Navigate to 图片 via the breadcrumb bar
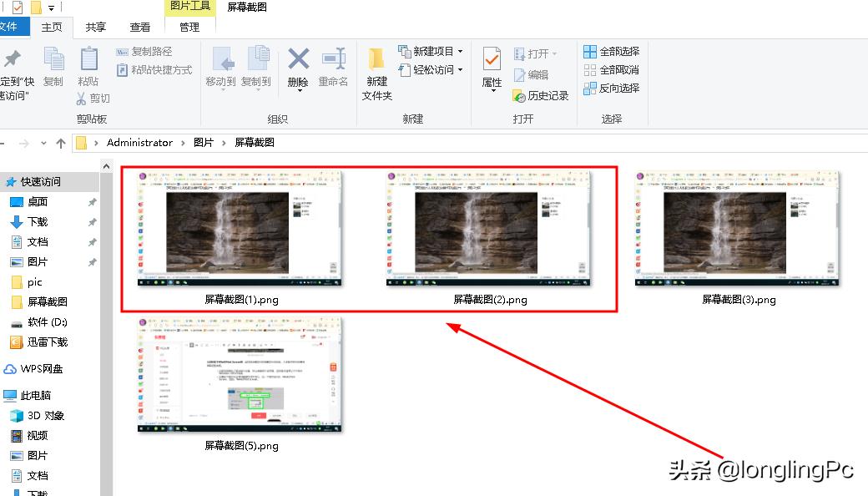The height and width of the screenshot is (496, 868). tap(204, 142)
